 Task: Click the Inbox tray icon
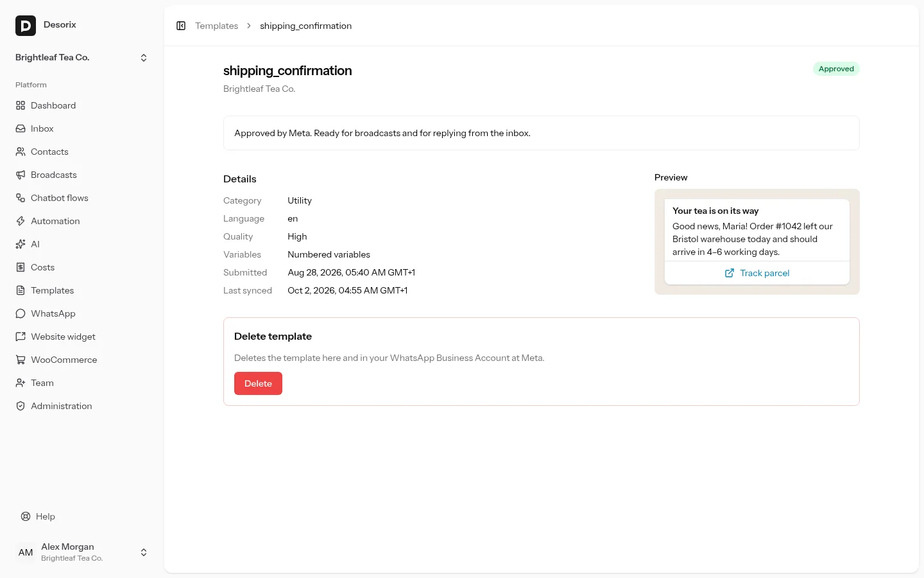21,128
